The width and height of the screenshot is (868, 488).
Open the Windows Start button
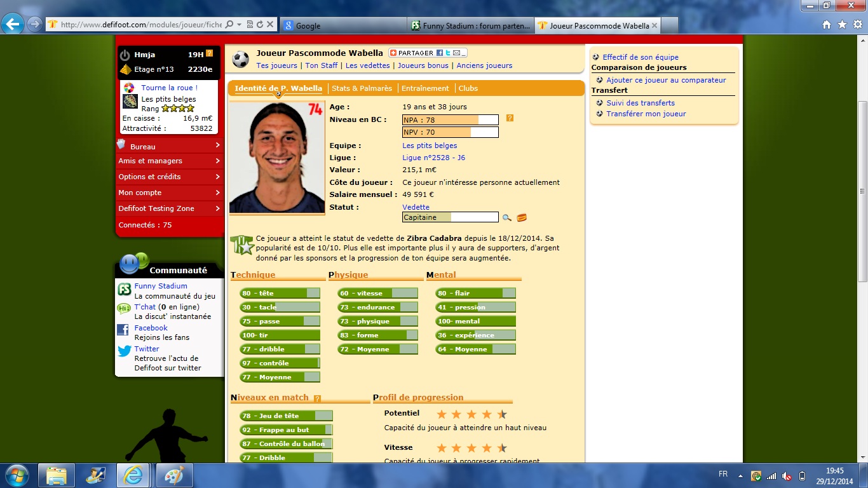click(17, 475)
